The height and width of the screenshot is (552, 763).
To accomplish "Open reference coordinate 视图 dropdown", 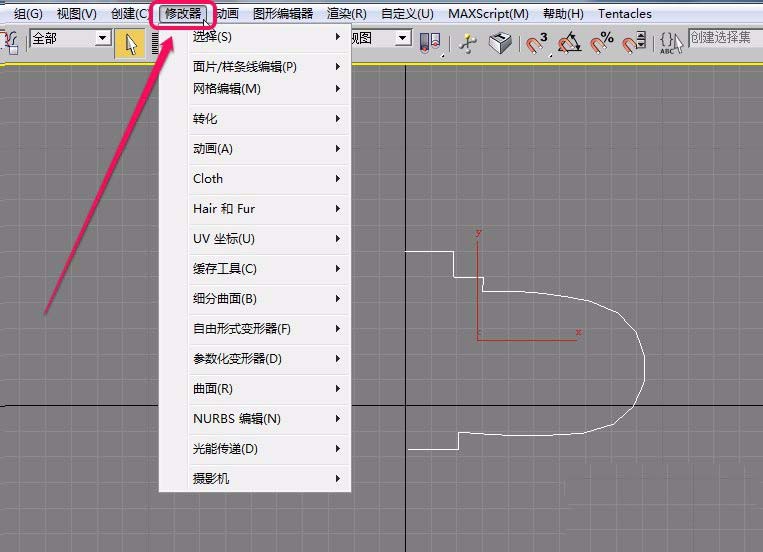I will point(402,37).
